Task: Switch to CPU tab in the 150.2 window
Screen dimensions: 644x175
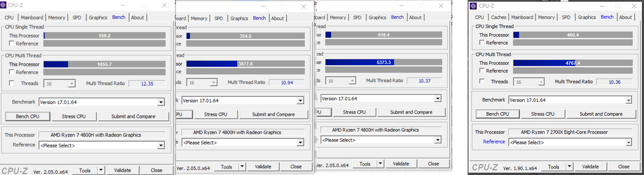Action: tap(9, 17)
